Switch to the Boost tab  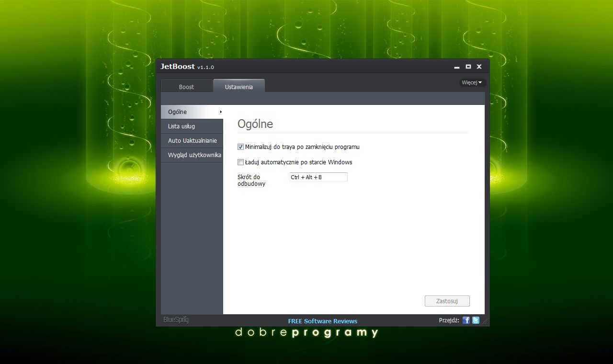tap(187, 87)
